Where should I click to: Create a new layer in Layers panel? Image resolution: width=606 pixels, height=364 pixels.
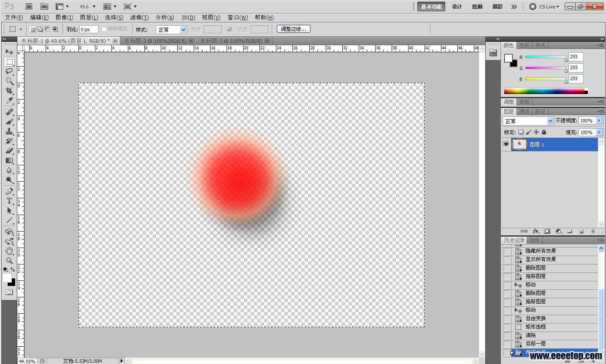pyautogui.click(x=581, y=231)
